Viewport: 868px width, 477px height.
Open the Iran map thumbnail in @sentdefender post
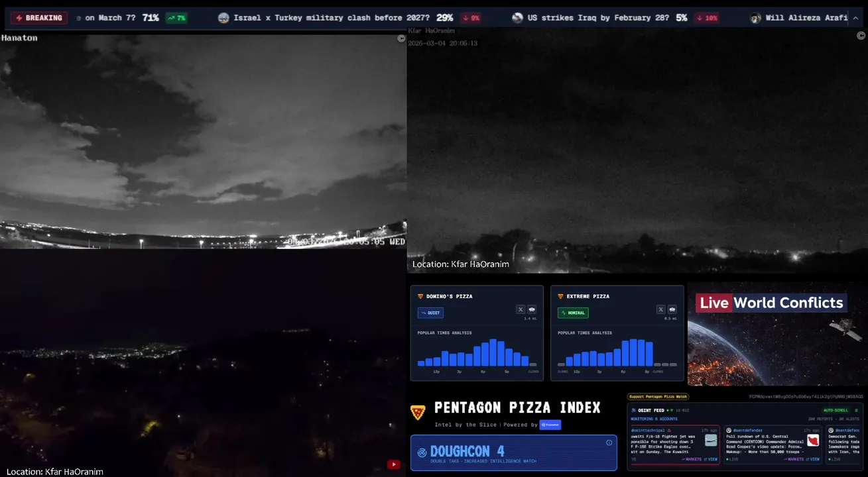coord(813,440)
